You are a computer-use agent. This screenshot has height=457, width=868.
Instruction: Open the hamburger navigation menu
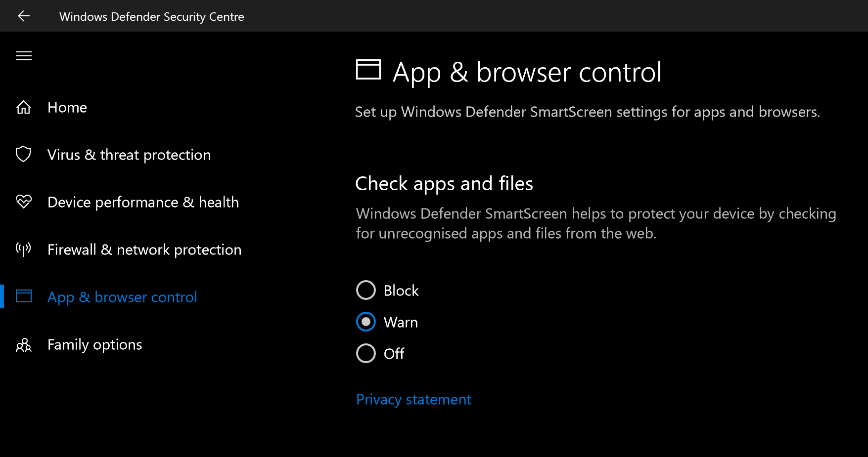(x=24, y=56)
